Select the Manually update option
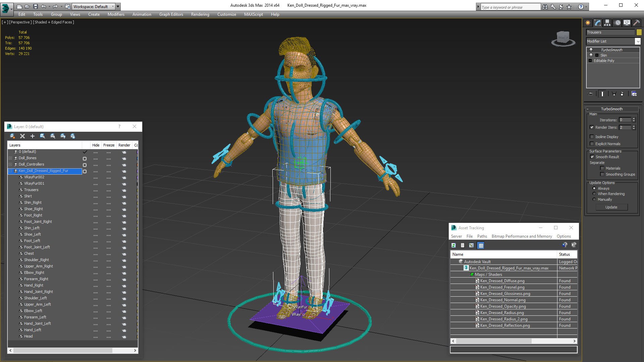644x362 pixels. click(x=594, y=199)
